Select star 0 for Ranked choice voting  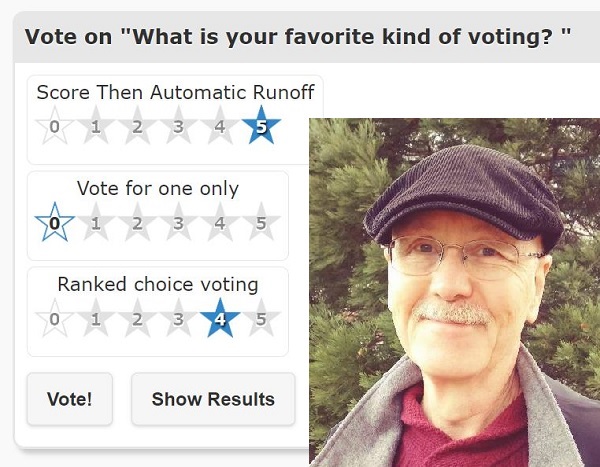54,318
